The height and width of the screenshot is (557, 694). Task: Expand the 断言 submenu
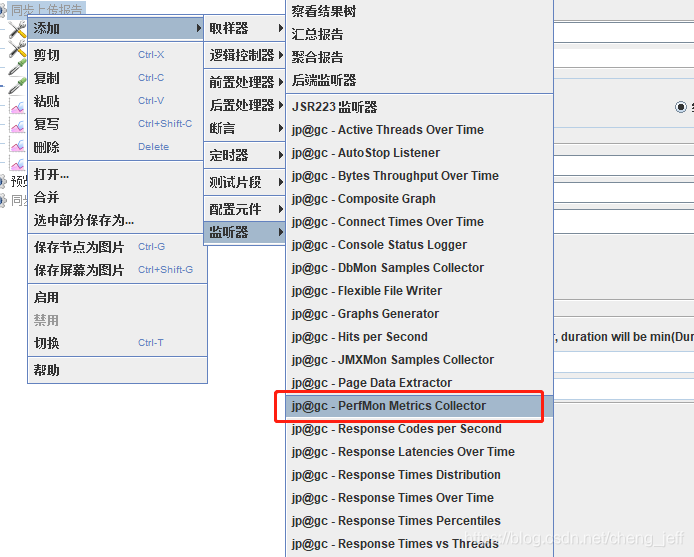pyautogui.click(x=245, y=128)
